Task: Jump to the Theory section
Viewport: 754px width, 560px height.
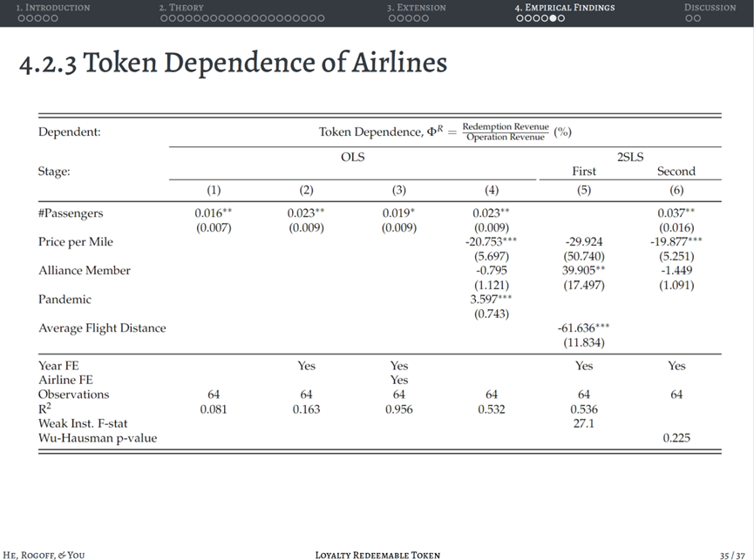Action: [x=181, y=7]
